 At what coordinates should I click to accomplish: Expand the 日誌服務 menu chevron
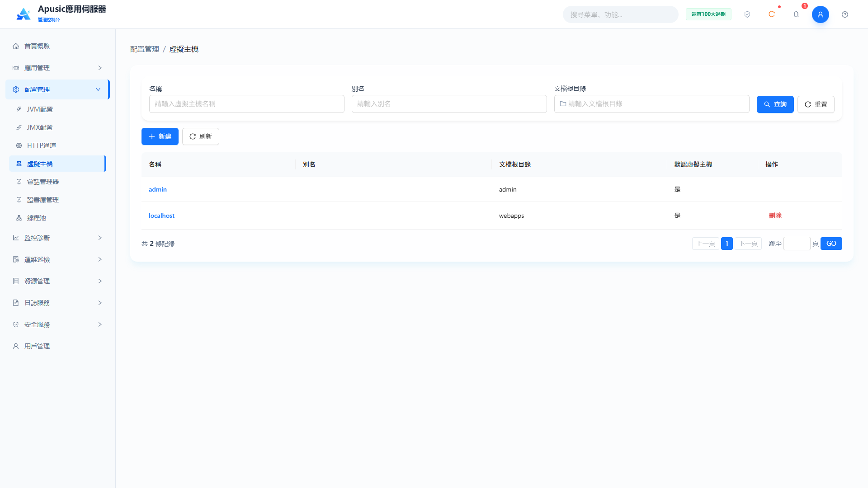point(100,303)
